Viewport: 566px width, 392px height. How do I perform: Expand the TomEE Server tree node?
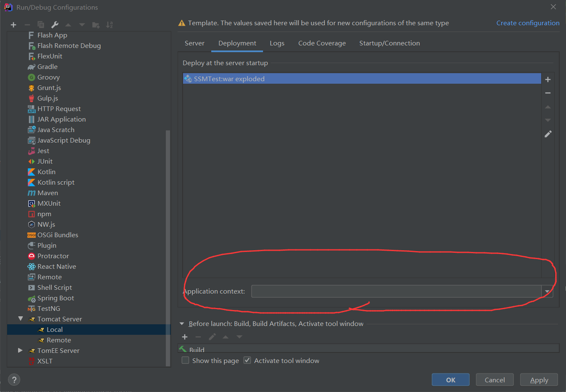coord(20,350)
